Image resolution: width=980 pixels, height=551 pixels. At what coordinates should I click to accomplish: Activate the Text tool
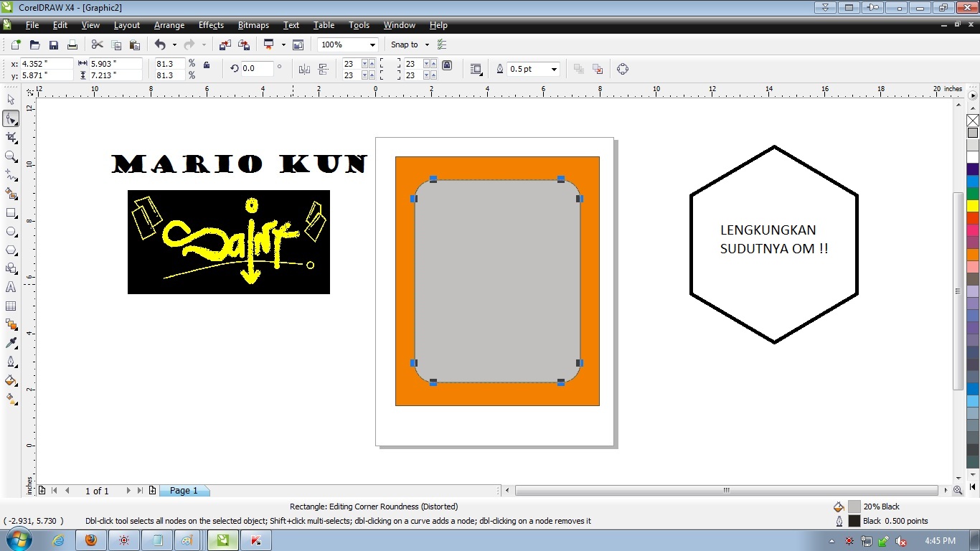pos(11,287)
